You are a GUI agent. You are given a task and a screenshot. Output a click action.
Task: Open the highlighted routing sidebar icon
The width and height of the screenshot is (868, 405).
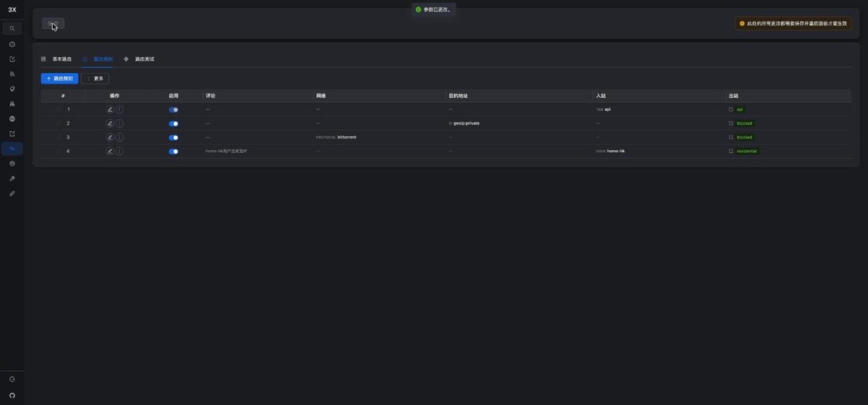(x=12, y=149)
